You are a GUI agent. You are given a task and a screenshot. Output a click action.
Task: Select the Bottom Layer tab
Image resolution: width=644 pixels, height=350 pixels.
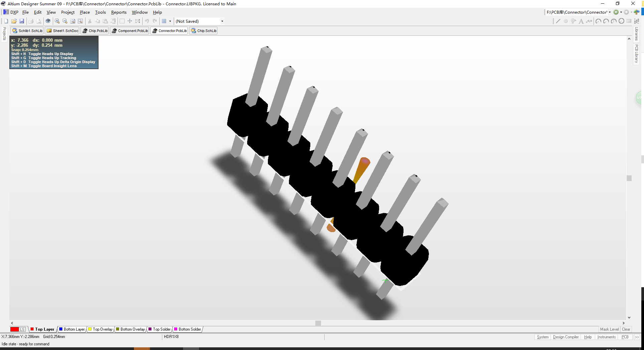pyautogui.click(x=72, y=329)
